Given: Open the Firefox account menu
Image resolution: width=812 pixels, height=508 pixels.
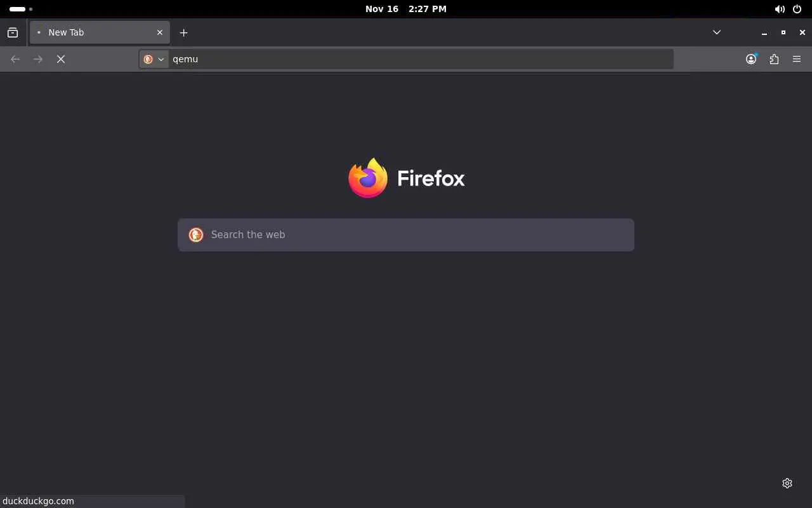Looking at the screenshot, I should click(751, 59).
